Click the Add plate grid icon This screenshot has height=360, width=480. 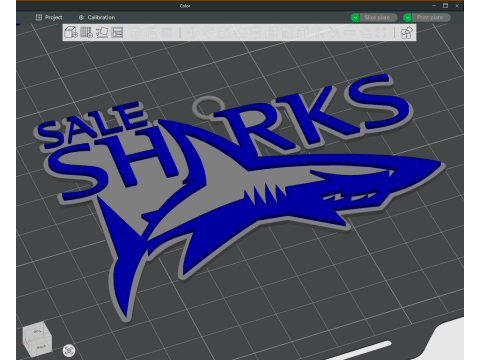(x=86, y=32)
